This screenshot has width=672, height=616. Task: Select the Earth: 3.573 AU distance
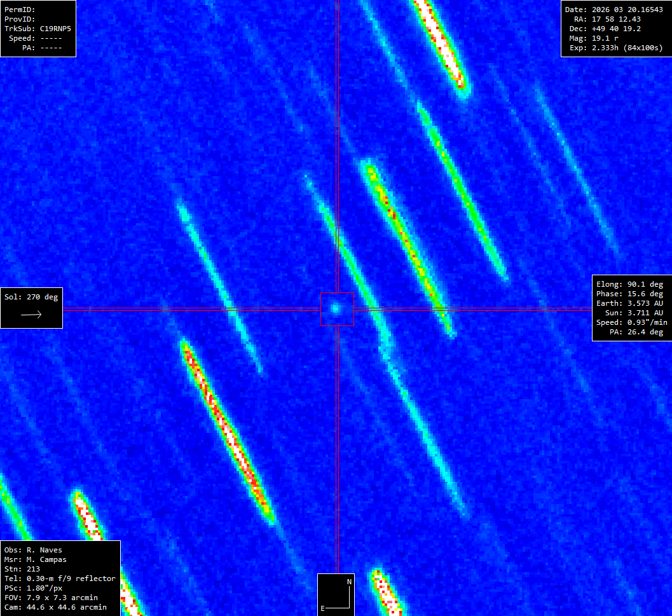[x=629, y=303]
